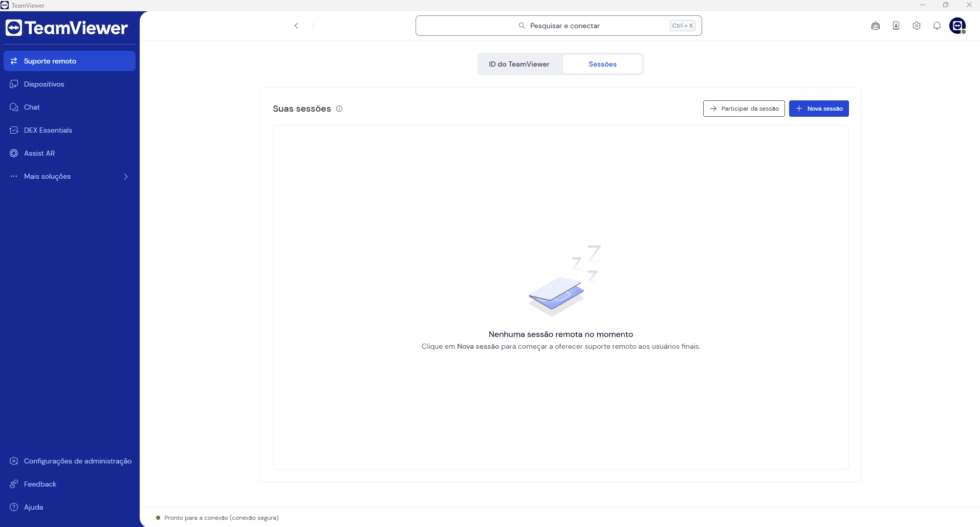Viewport: 980px width, 527px height.
Task: Click the Ajuda question mark icon
Action: (14, 507)
